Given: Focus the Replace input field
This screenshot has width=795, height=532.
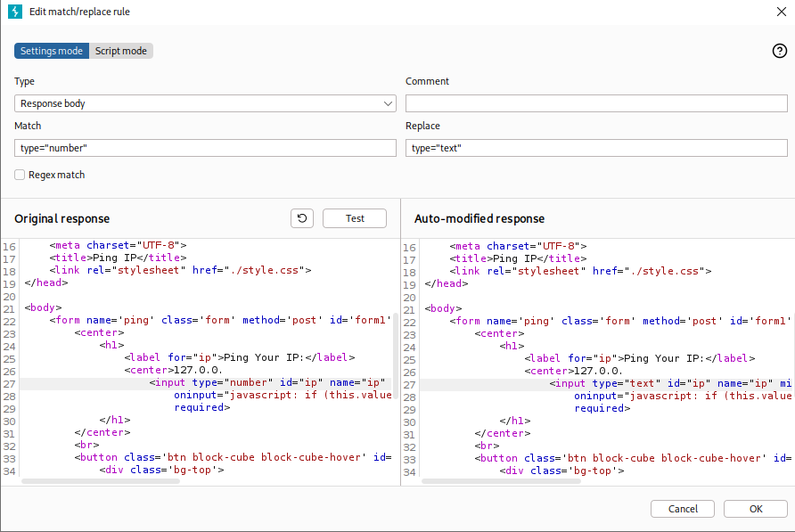Looking at the screenshot, I should (596, 148).
